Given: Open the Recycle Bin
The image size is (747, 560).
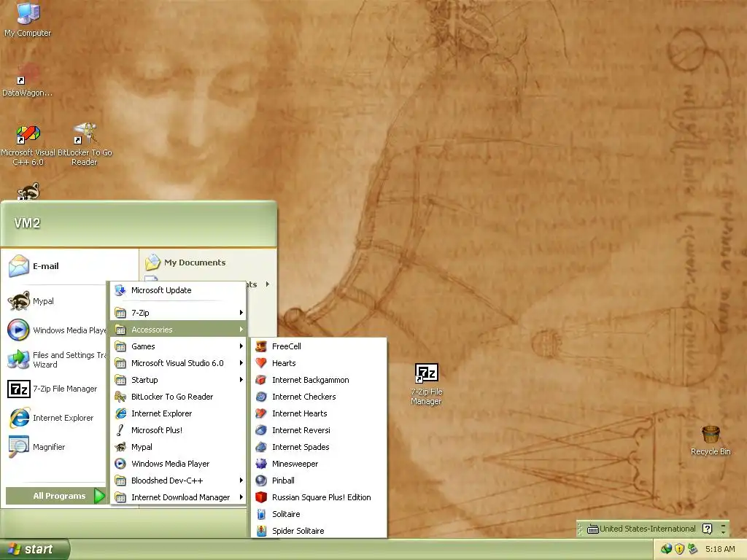Looking at the screenshot, I should pyautogui.click(x=711, y=440).
